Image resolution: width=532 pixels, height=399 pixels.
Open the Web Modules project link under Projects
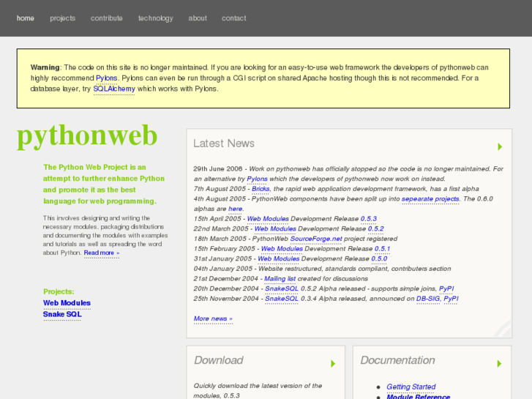point(67,303)
